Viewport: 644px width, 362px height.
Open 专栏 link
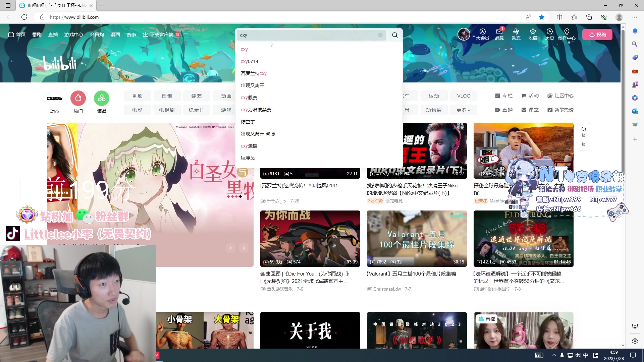[504, 96]
